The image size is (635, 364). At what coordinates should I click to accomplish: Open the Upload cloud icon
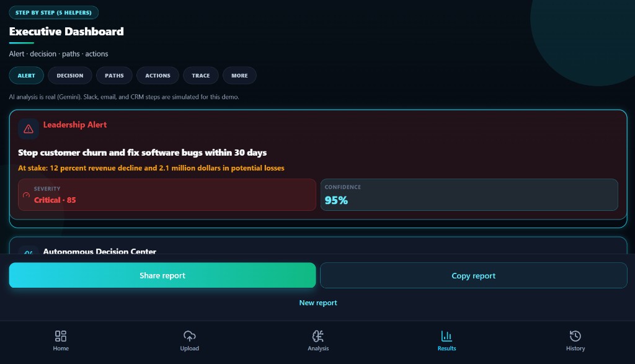[x=190, y=336]
